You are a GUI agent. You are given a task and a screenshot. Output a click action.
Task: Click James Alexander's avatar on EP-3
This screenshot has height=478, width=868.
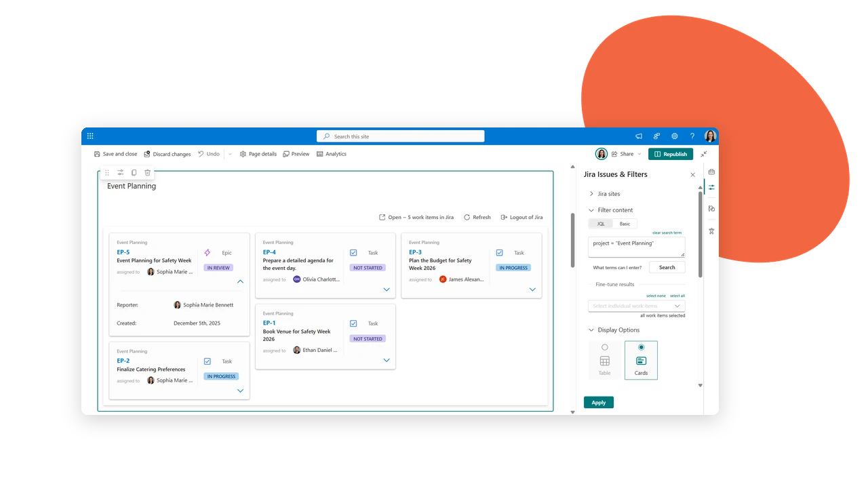pos(443,279)
